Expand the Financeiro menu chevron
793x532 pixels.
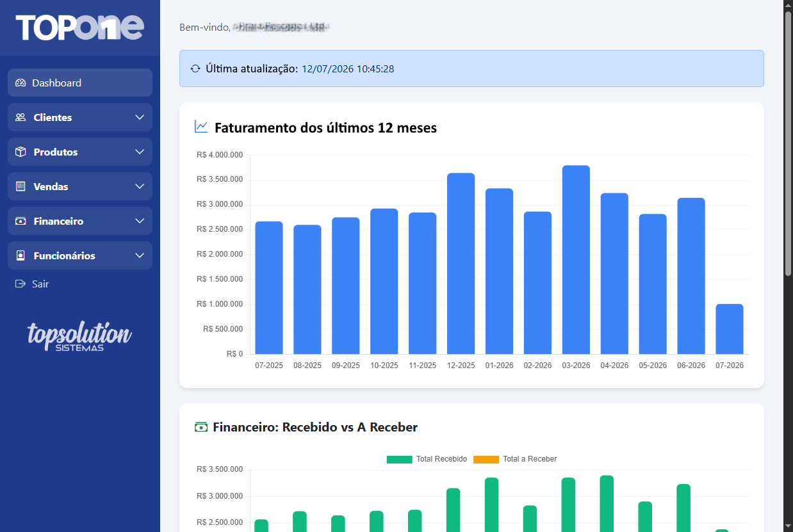140,221
